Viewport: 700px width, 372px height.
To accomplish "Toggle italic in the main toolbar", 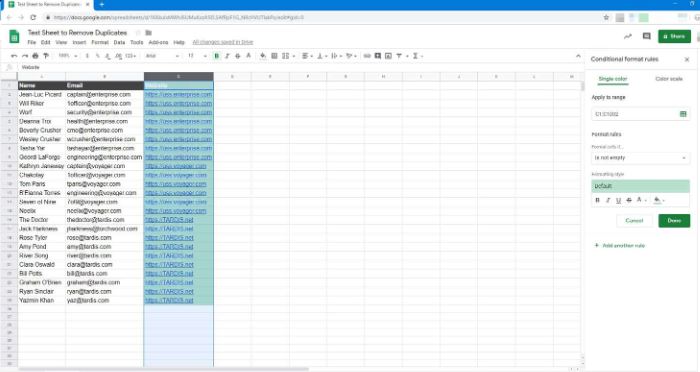I will [227, 56].
